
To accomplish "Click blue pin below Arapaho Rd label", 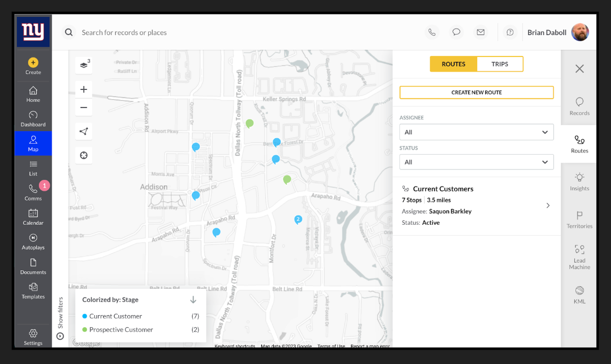I will point(216,233).
